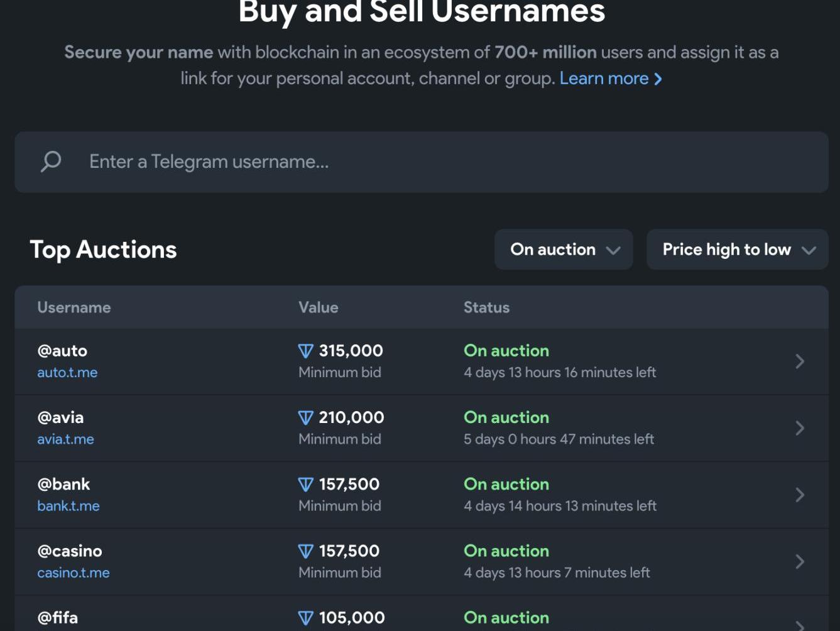Image resolution: width=840 pixels, height=631 pixels.
Task: Open the @bank row chevron arrow
Action: (x=800, y=495)
